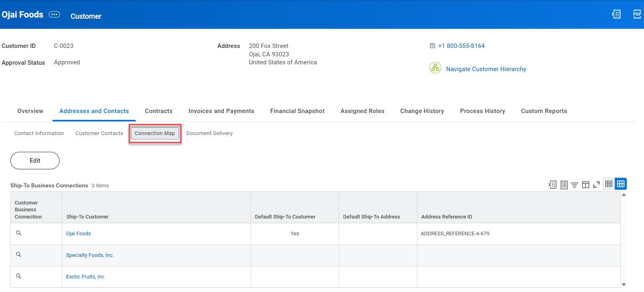Open magnifier icon in Exotic Fruits row

click(x=18, y=276)
